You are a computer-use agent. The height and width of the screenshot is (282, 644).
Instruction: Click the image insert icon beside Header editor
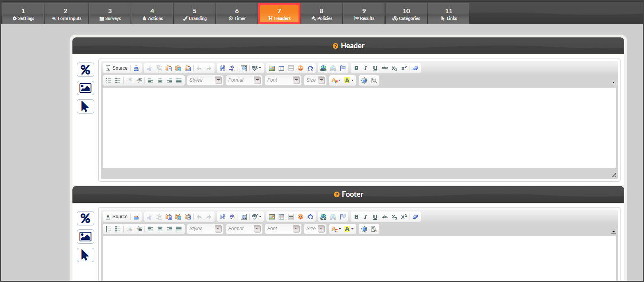pyautogui.click(x=86, y=88)
